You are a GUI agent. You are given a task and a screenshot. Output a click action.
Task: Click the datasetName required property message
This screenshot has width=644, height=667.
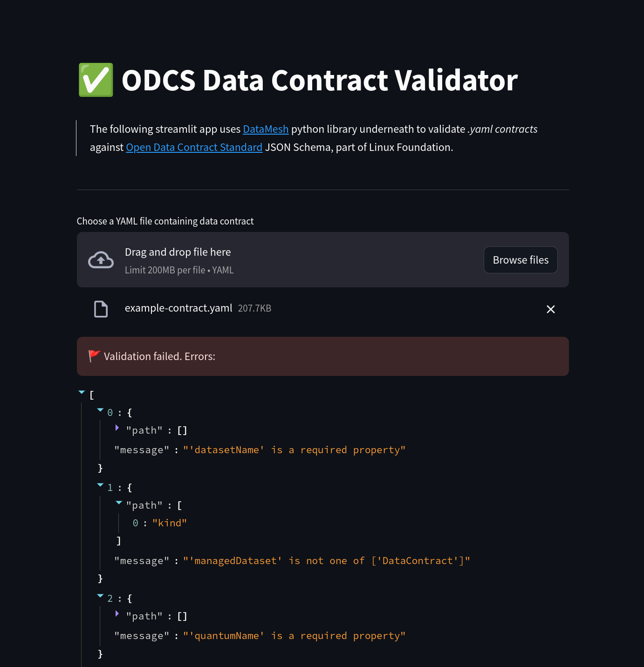coord(294,450)
